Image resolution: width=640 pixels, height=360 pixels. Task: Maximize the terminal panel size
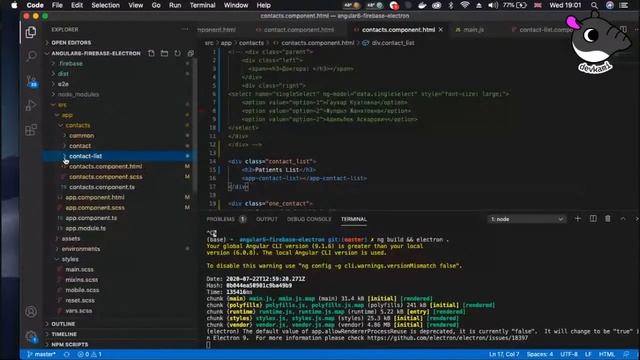click(x=623, y=219)
